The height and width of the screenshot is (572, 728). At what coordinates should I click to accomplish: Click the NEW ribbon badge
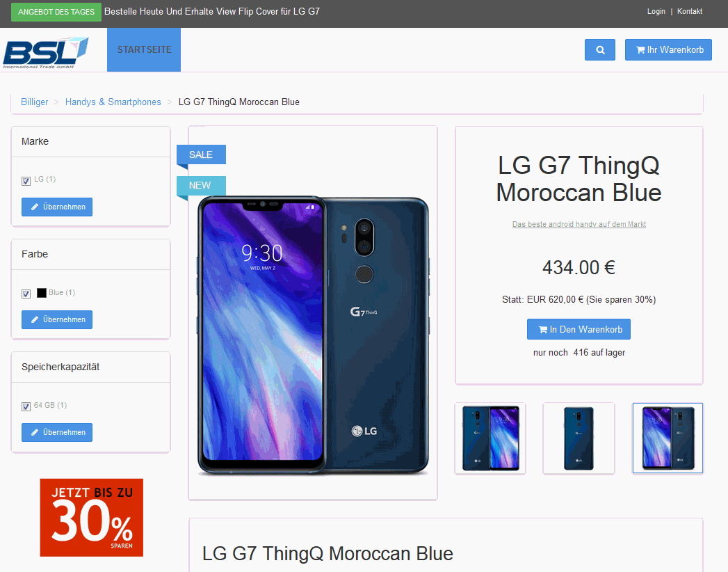201,185
